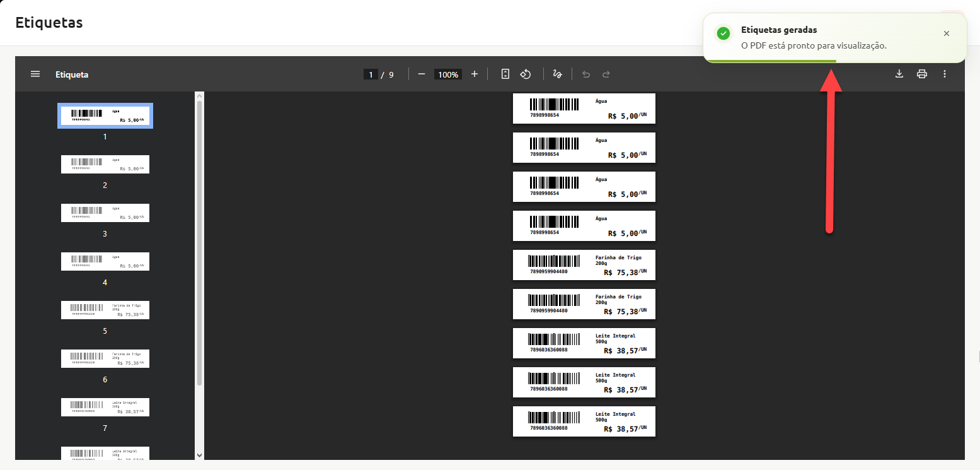
Task: Edit the current page number field
Action: [371, 74]
